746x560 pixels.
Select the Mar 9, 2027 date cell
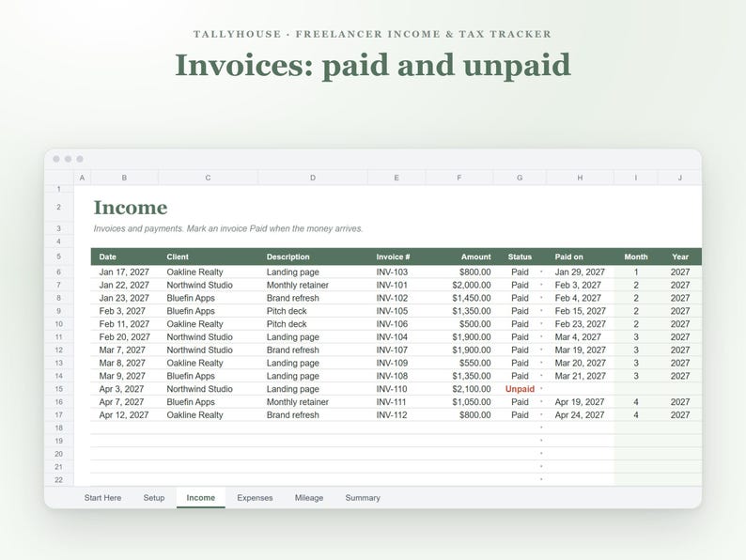(124, 376)
